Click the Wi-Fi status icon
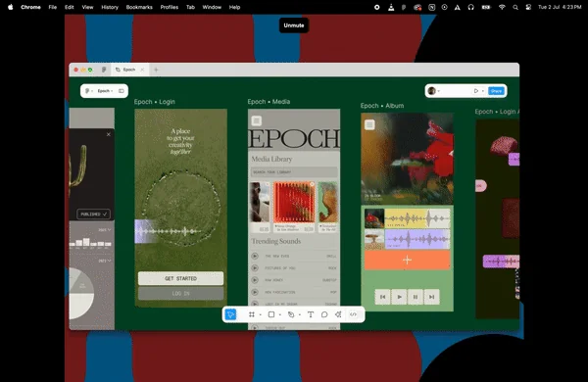The width and height of the screenshot is (588, 382). click(502, 7)
